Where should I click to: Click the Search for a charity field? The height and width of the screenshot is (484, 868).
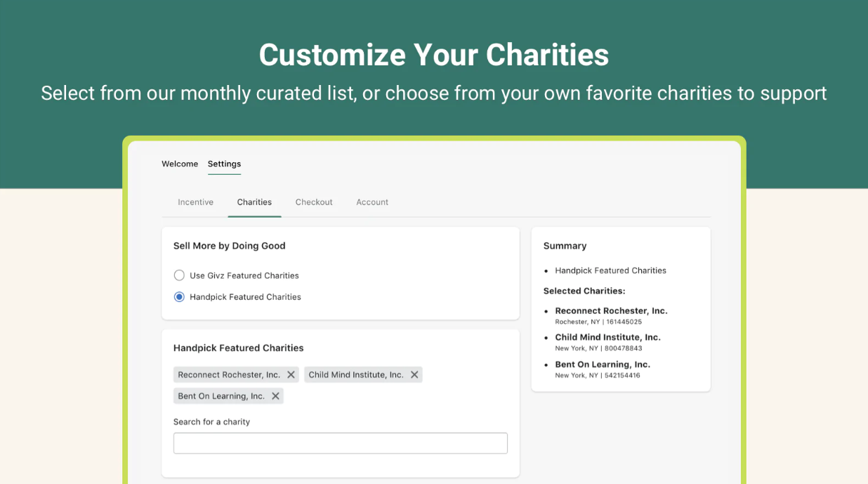coord(340,443)
